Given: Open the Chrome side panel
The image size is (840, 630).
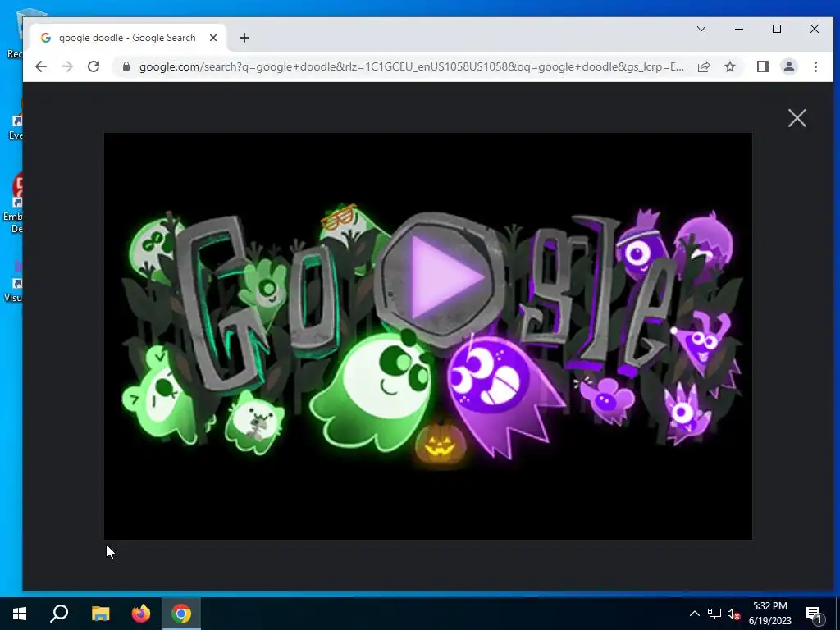Looking at the screenshot, I should pyautogui.click(x=763, y=66).
